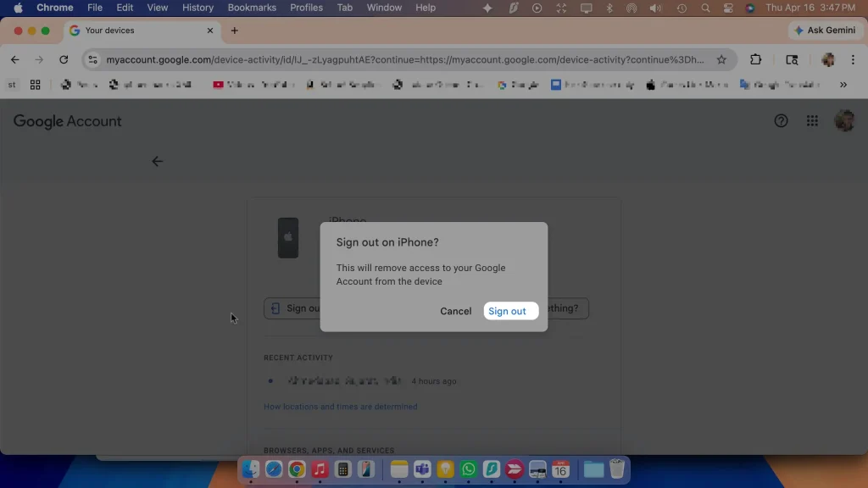Image resolution: width=868 pixels, height=488 pixels.
Task: Open Chrome from the Dock
Action: tap(297, 469)
